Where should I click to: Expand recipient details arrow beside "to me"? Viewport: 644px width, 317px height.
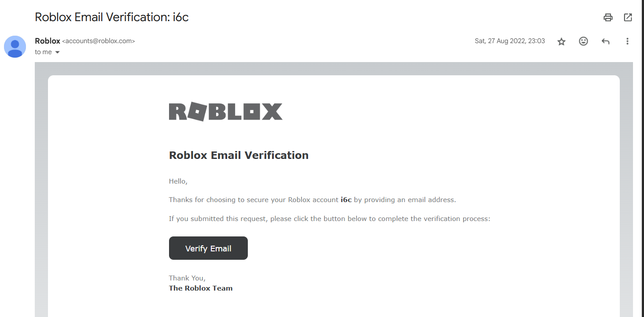[x=57, y=52]
